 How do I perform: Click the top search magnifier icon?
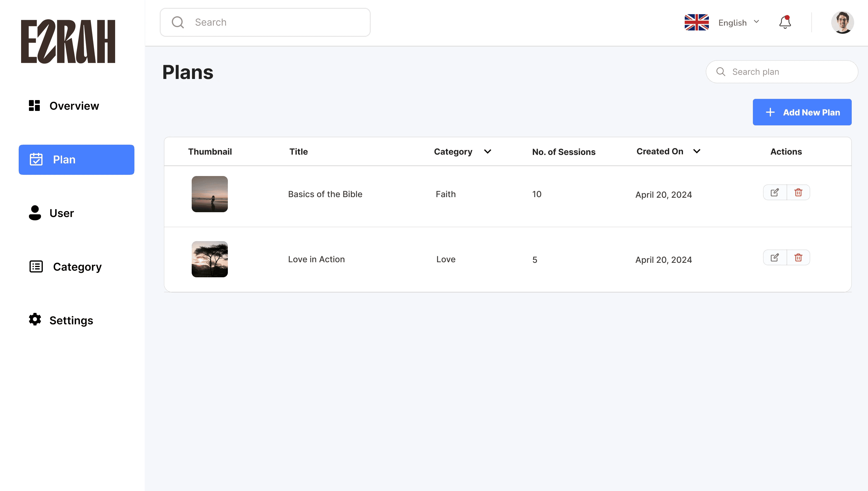tap(178, 22)
